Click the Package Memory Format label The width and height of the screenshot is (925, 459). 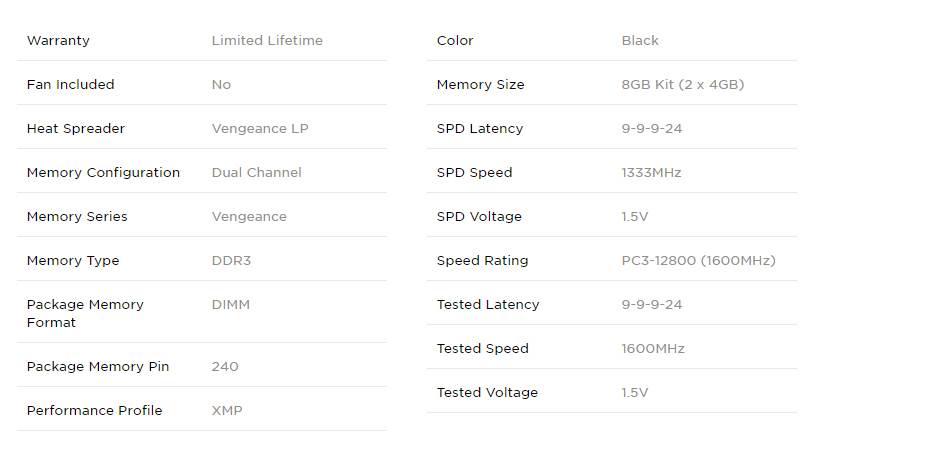(85, 313)
